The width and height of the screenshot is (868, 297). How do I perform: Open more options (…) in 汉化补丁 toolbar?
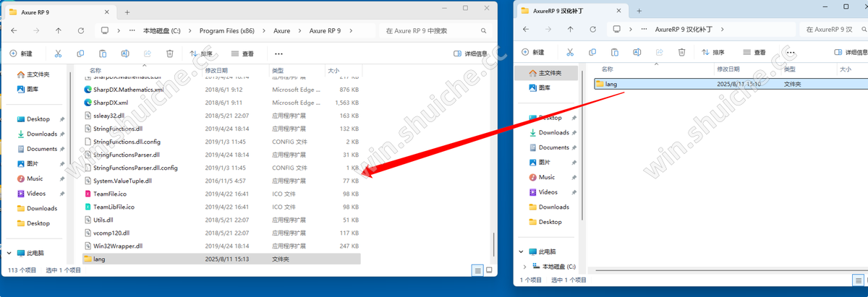(791, 52)
